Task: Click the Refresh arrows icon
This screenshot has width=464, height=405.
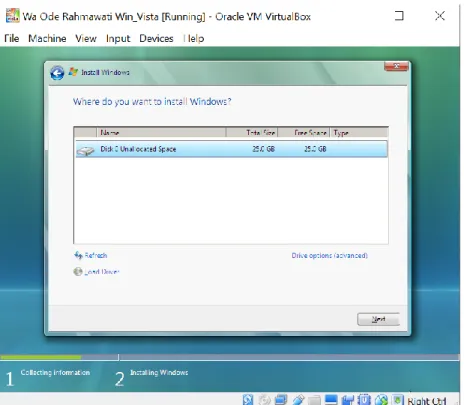Action: tap(78, 255)
